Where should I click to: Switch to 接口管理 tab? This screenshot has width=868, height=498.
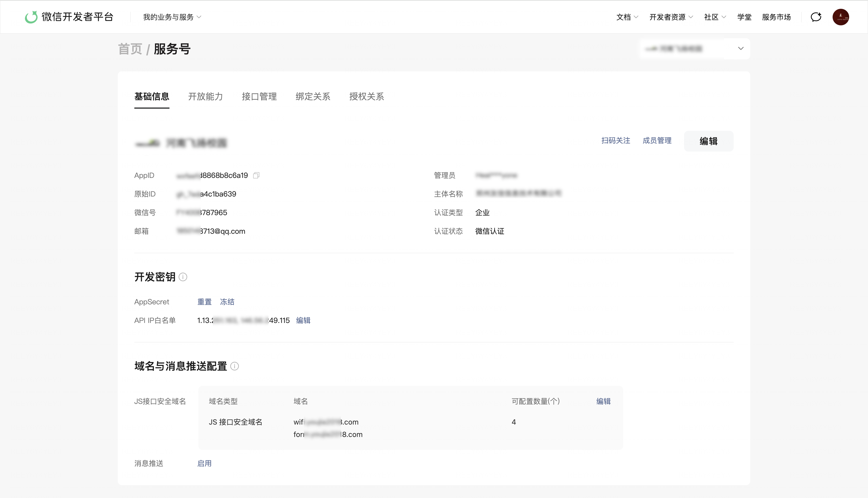[259, 97]
